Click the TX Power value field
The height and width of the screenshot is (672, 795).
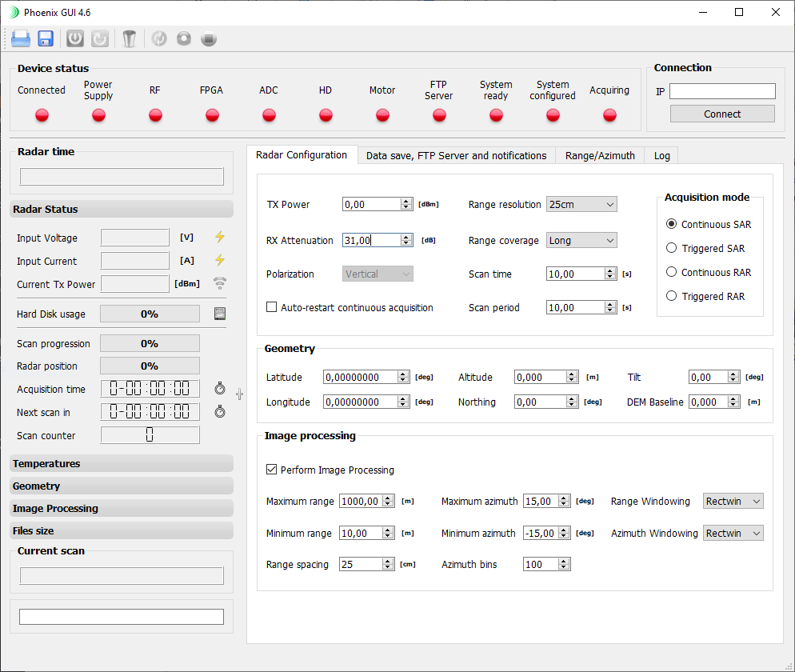[372, 204]
